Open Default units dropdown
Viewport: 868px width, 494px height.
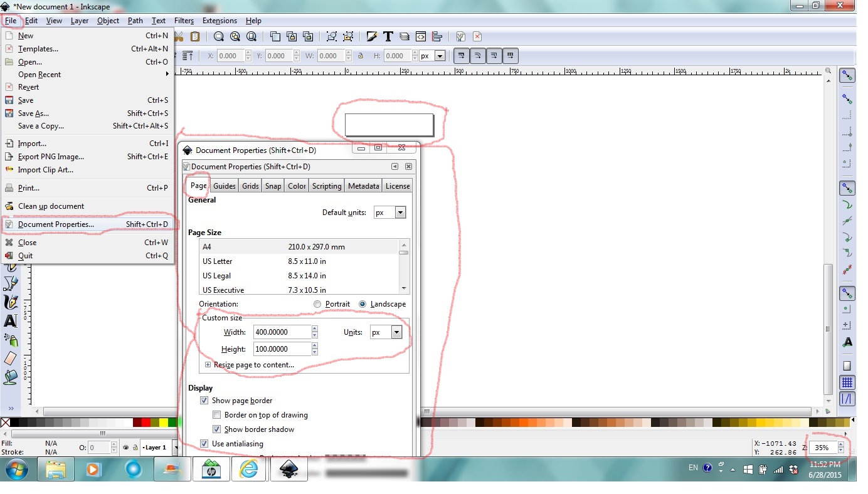pyautogui.click(x=390, y=213)
